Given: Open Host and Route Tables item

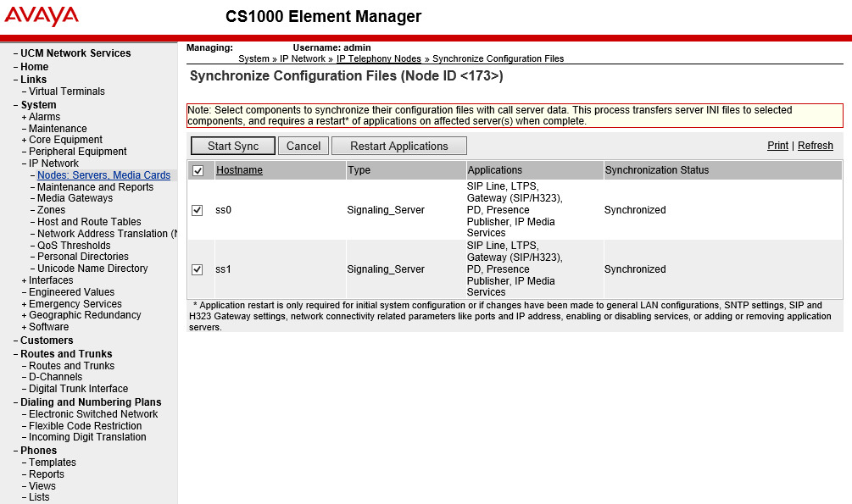Looking at the screenshot, I should click(89, 222).
